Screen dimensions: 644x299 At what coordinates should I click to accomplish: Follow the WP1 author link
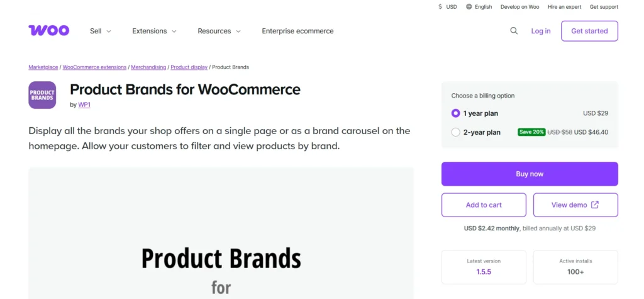tap(84, 104)
